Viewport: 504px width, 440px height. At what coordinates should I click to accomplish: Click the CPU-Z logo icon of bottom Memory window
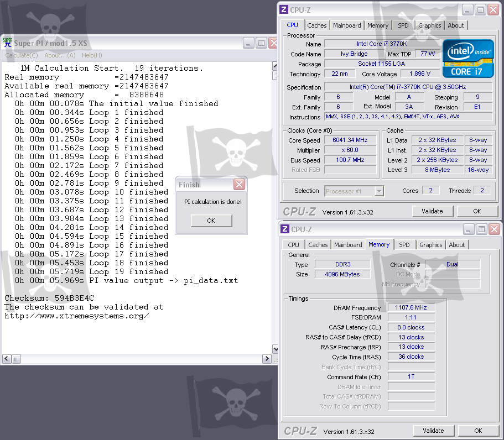[x=285, y=229]
